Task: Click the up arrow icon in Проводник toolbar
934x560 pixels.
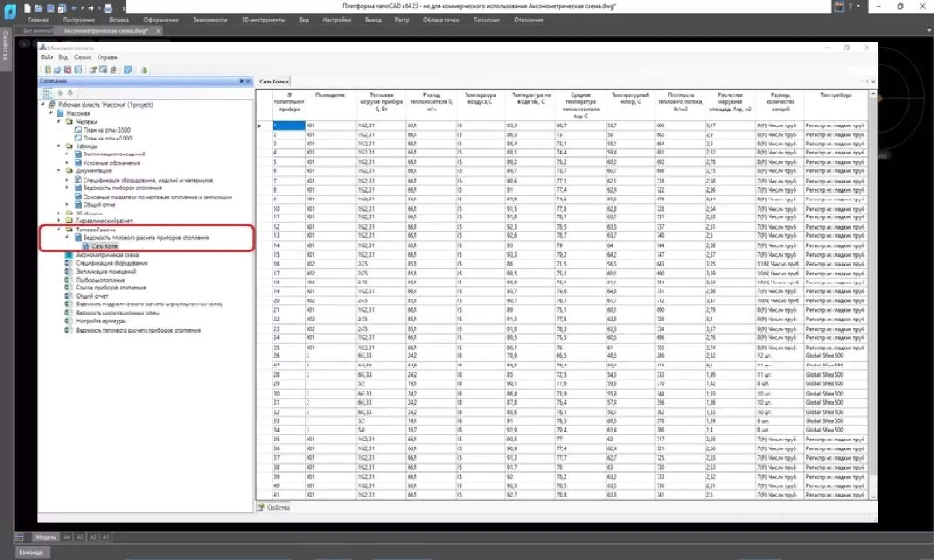Action: (60, 93)
